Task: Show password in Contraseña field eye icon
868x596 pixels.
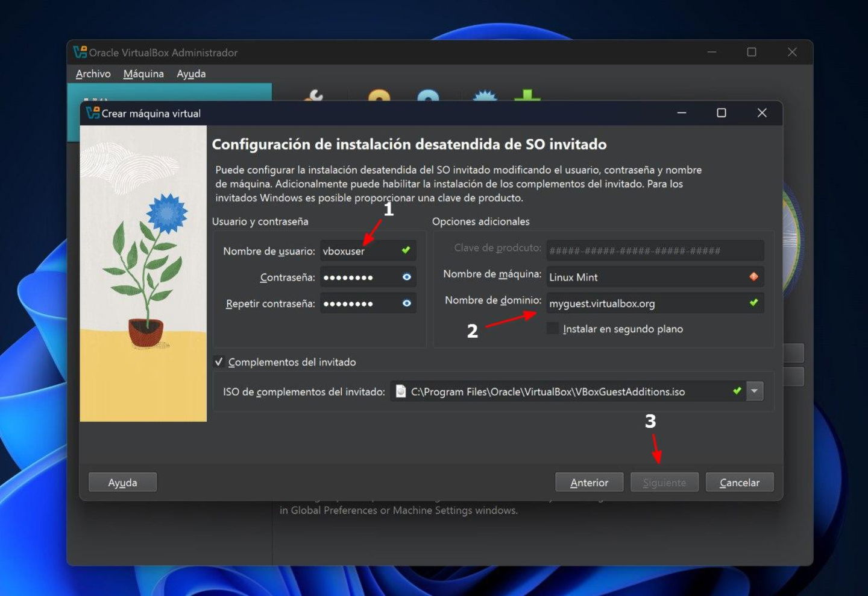Action: pos(407,277)
